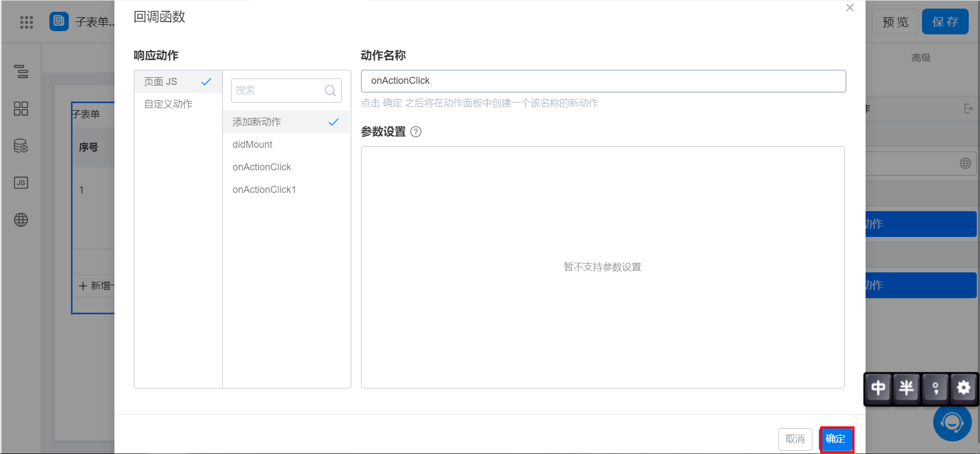Viewport: 980px width, 454px height.
Task: Open the customer support chat bubble
Action: tap(953, 422)
